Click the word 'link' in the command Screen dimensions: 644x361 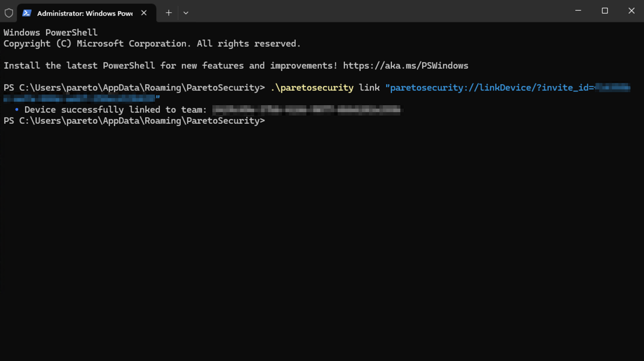pos(369,87)
